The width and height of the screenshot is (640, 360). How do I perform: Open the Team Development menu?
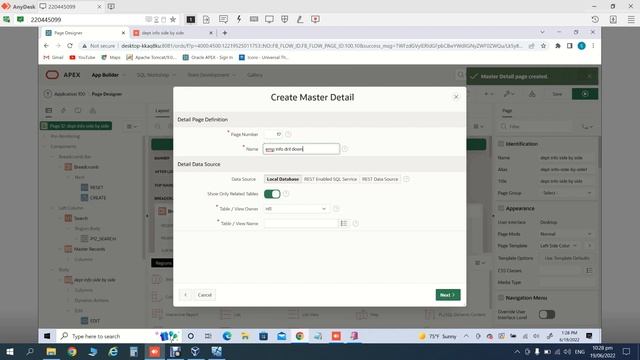point(211,75)
